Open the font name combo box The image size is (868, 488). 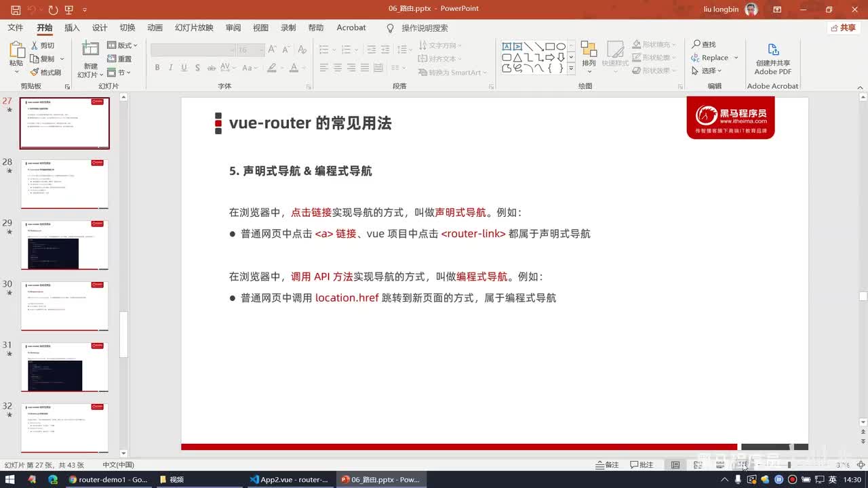[193, 50]
